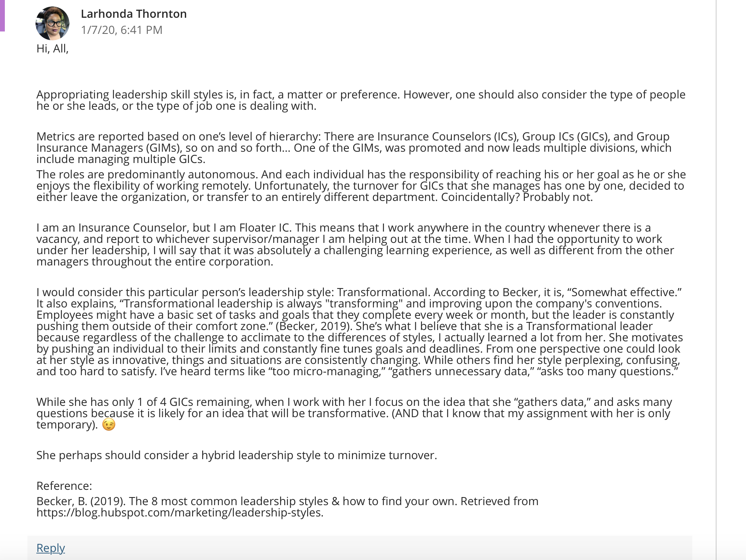
Task: Click the "Reference:" heading text
Action: click(x=64, y=486)
